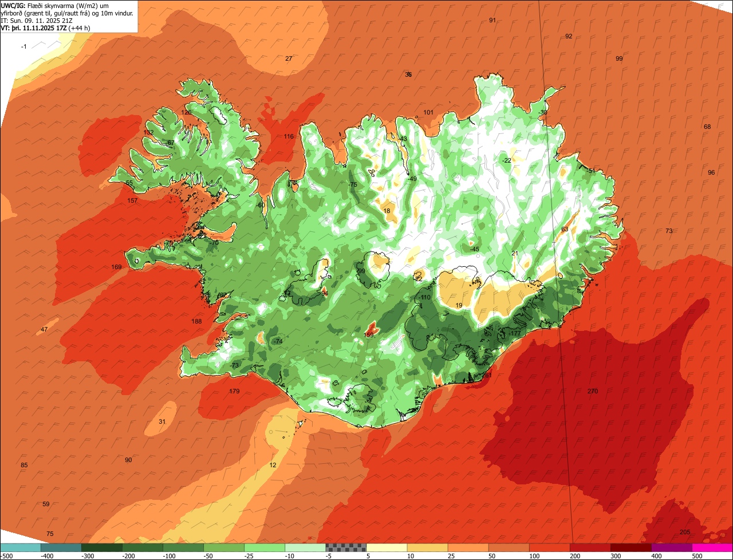Select the red swatch between 200 and 300
The width and height of the screenshot is (733, 560).
[x=590, y=547]
